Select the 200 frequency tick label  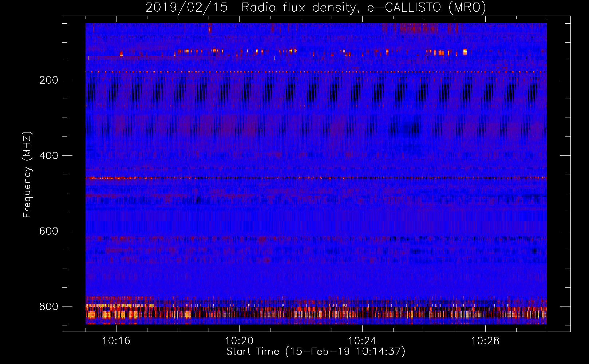click(x=49, y=80)
